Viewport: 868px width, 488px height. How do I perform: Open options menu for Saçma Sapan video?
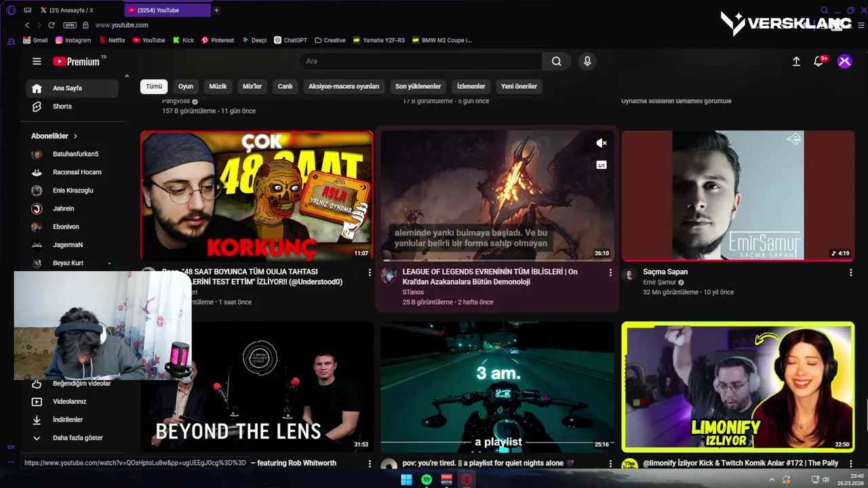click(x=850, y=272)
